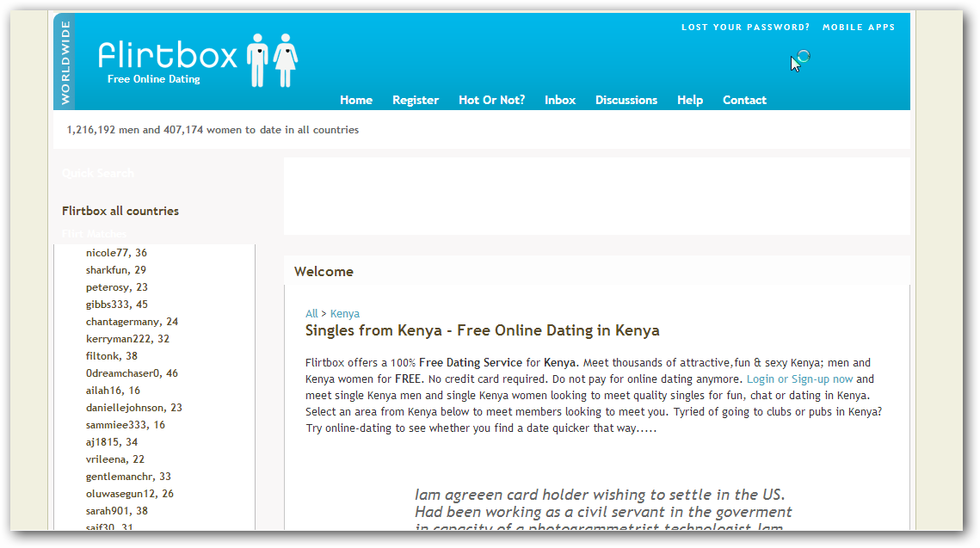Open profile chantagermany, 24
Viewport: 980px width, 548px height.
(132, 322)
